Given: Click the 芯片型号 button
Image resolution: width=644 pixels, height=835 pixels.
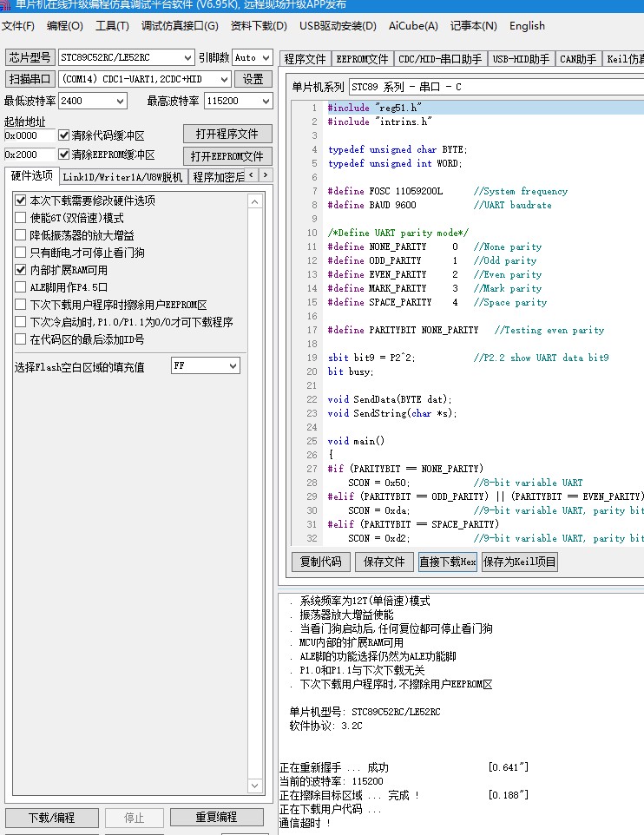Looking at the screenshot, I should pyautogui.click(x=30, y=57).
